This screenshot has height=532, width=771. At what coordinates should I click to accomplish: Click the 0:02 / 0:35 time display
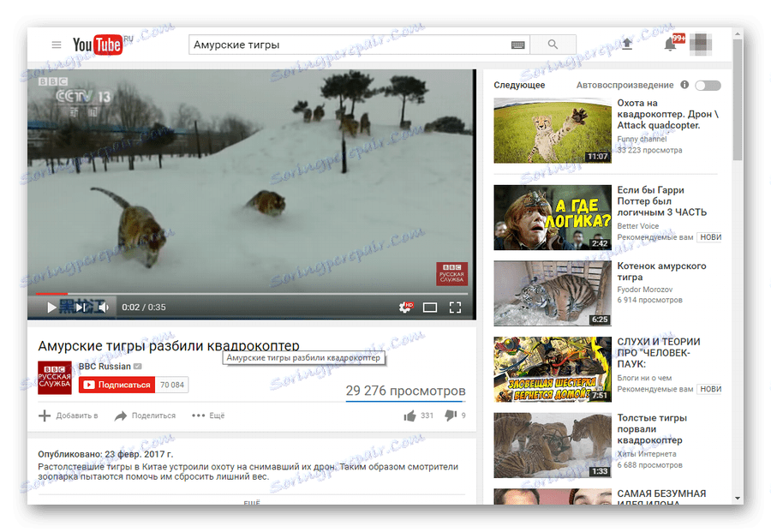click(x=144, y=308)
